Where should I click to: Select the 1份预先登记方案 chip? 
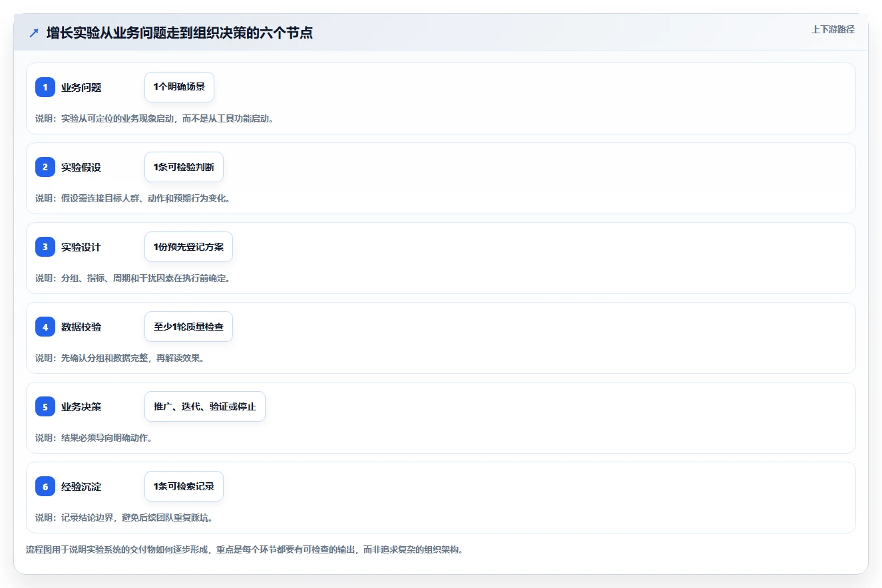pos(188,247)
